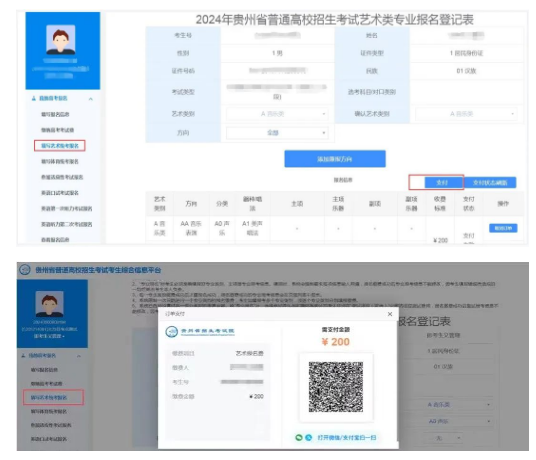
Task: Click the person icon beside the sidebar group heading
Action: coord(34,98)
